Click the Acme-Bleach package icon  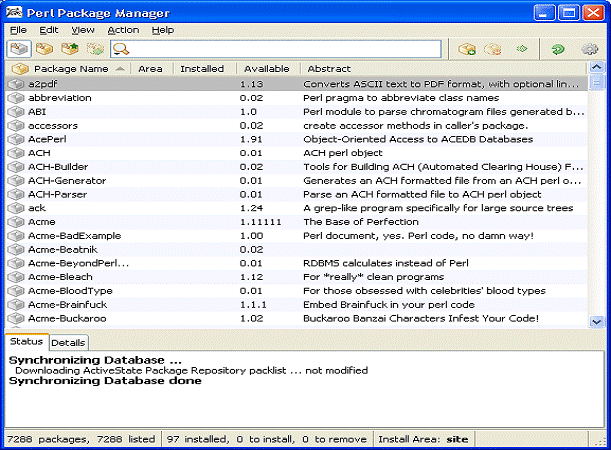click(16, 277)
